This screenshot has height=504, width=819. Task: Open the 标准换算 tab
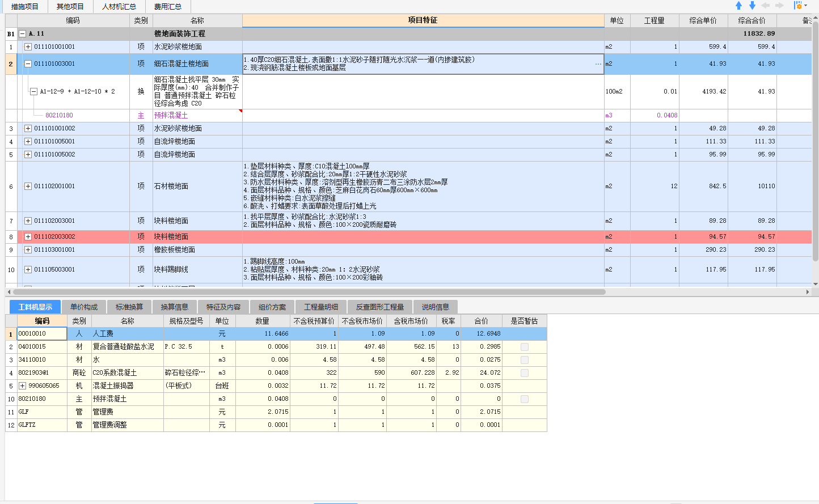coord(129,307)
